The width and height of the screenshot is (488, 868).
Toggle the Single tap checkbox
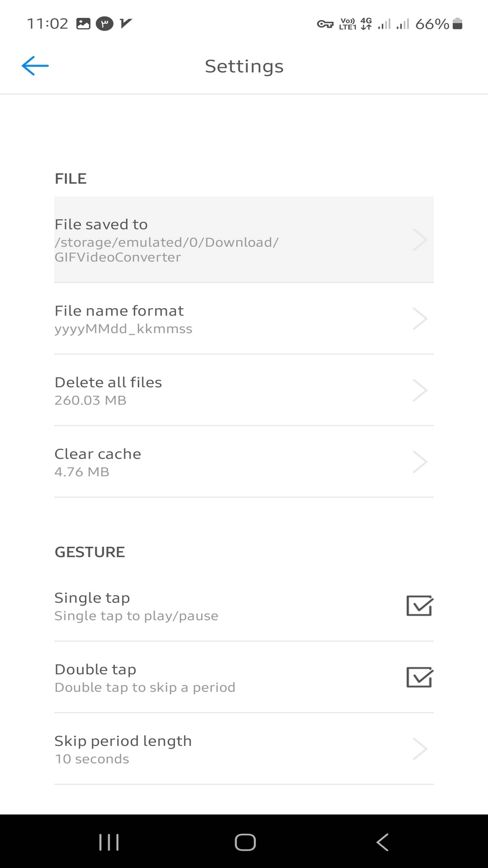point(420,605)
